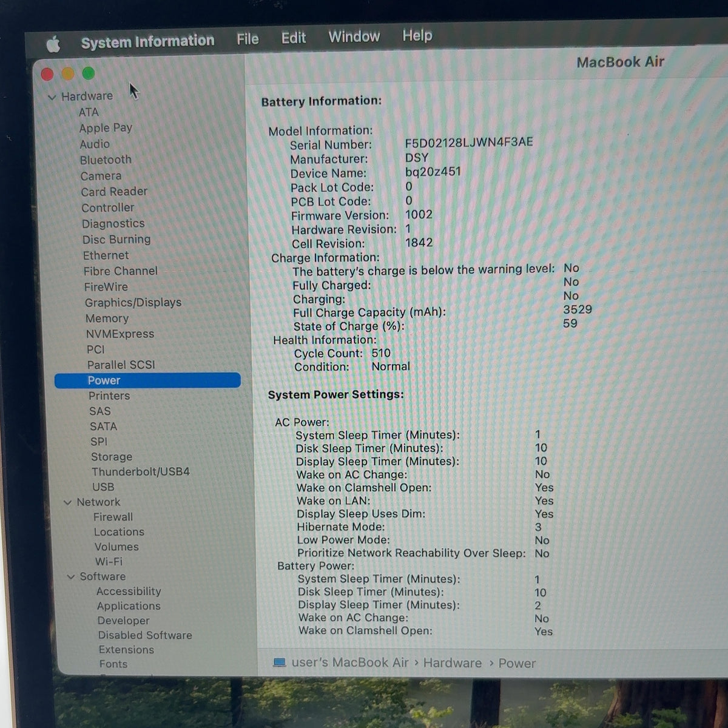Collapse the Hardware section chevron
Image resolution: width=728 pixels, height=728 pixels.
[x=52, y=97]
